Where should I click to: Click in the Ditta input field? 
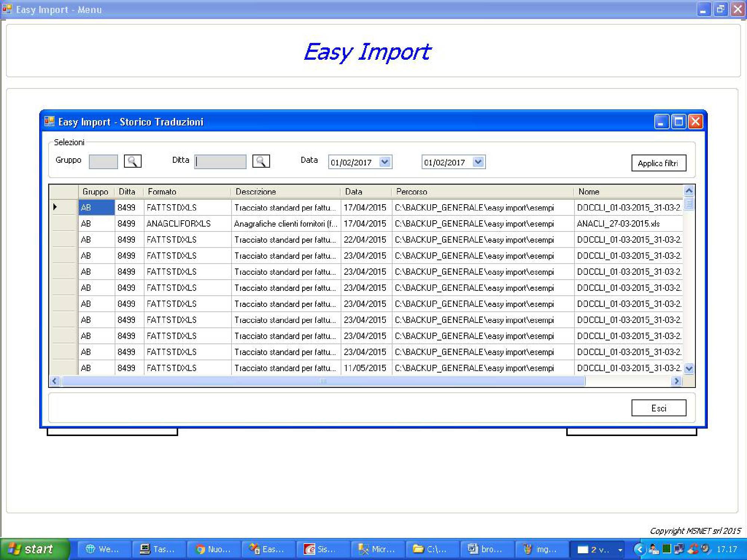[220, 162]
